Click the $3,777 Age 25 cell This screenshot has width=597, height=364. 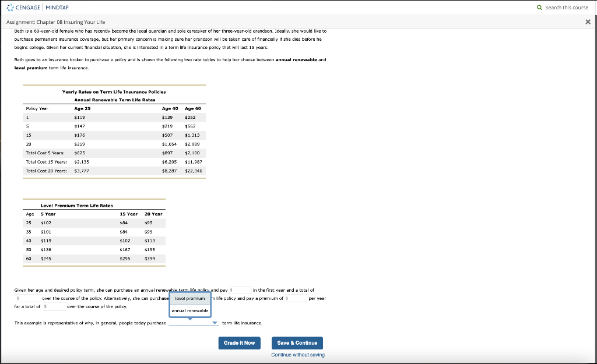click(82, 171)
